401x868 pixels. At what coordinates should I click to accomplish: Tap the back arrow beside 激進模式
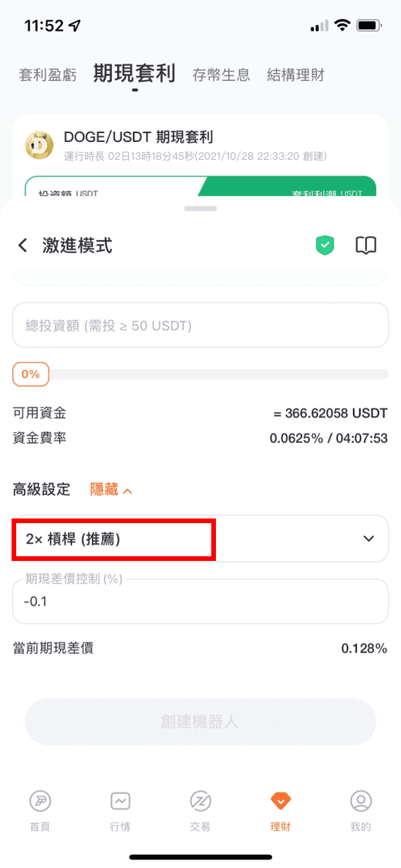22,245
